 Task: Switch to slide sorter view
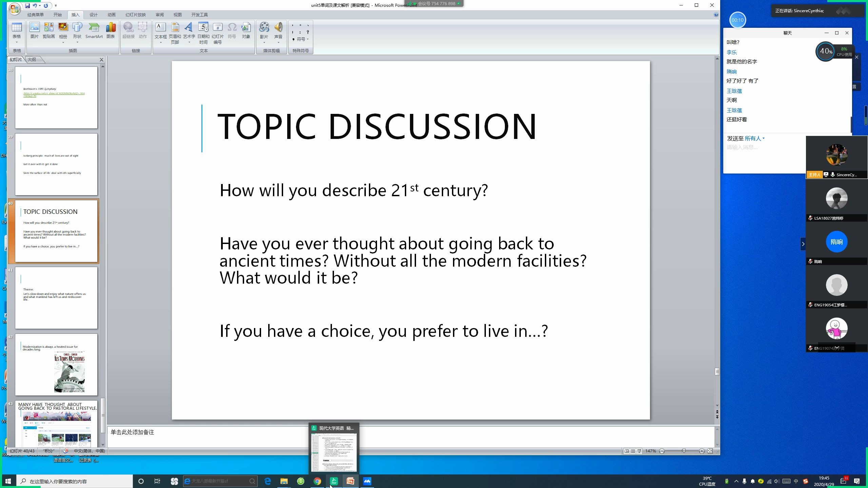[x=633, y=451]
